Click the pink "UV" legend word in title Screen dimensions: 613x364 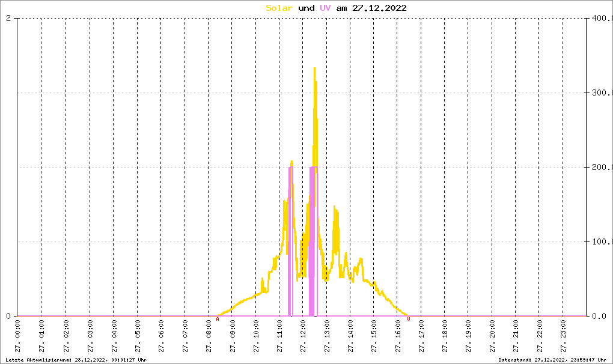click(325, 8)
